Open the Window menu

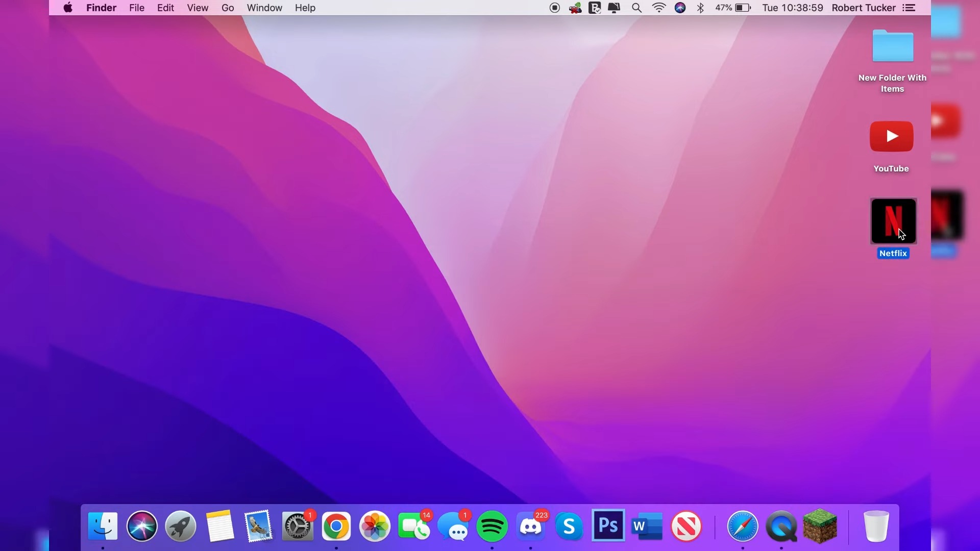pyautogui.click(x=264, y=8)
